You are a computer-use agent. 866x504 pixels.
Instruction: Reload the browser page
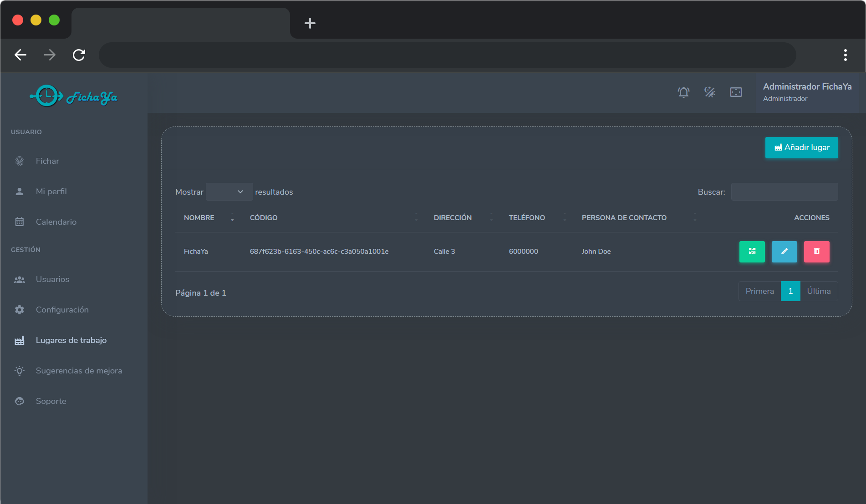click(79, 55)
